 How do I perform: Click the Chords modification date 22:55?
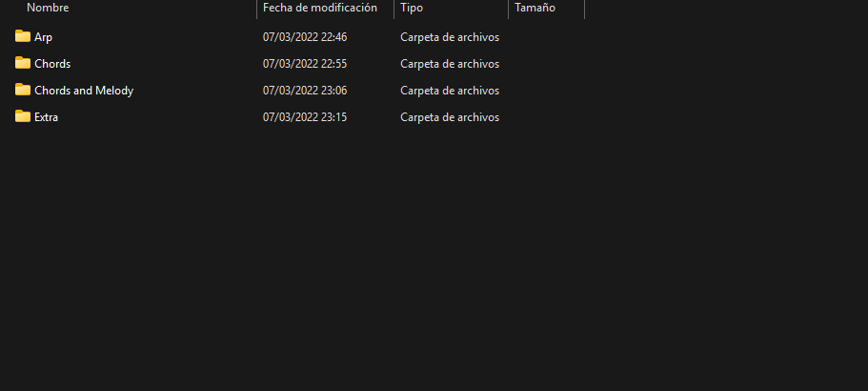click(x=305, y=64)
